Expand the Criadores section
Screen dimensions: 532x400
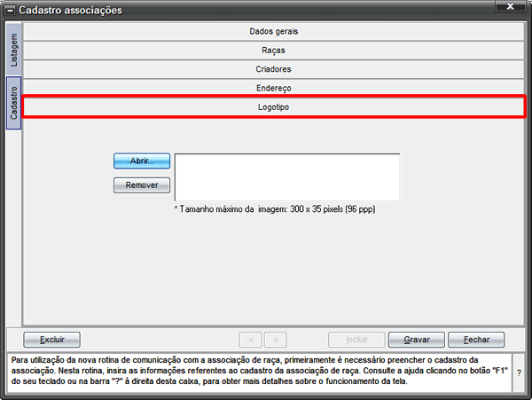[273, 69]
